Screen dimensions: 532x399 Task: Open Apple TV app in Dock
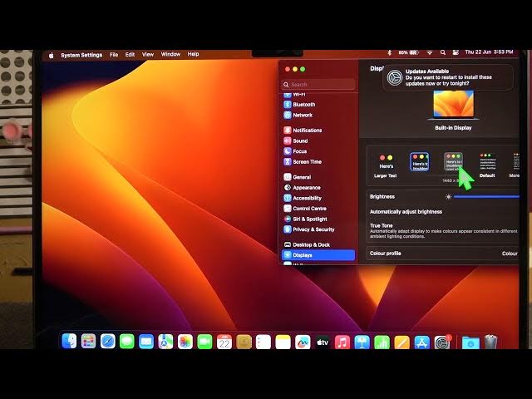point(323,342)
